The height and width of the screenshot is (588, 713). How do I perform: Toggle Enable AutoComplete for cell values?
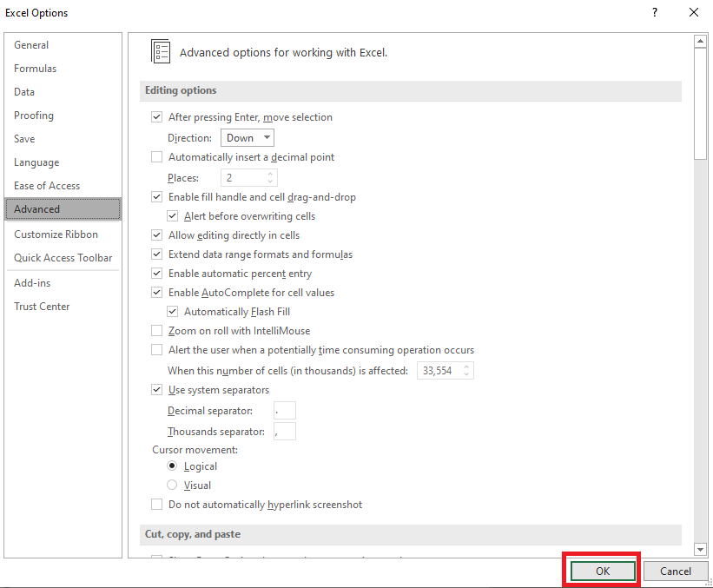click(157, 293)
